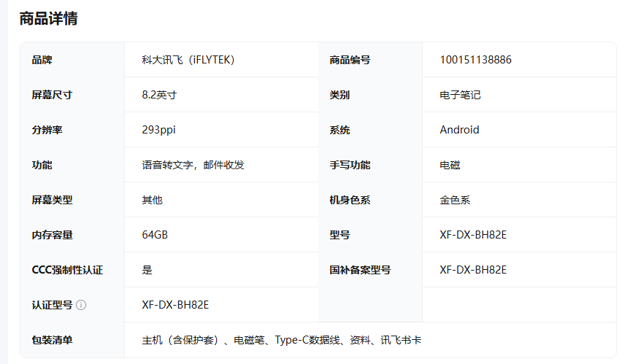This screenshot has width=627, height=364.
Task: Select the 电磁 value
Action: (450, 165)
